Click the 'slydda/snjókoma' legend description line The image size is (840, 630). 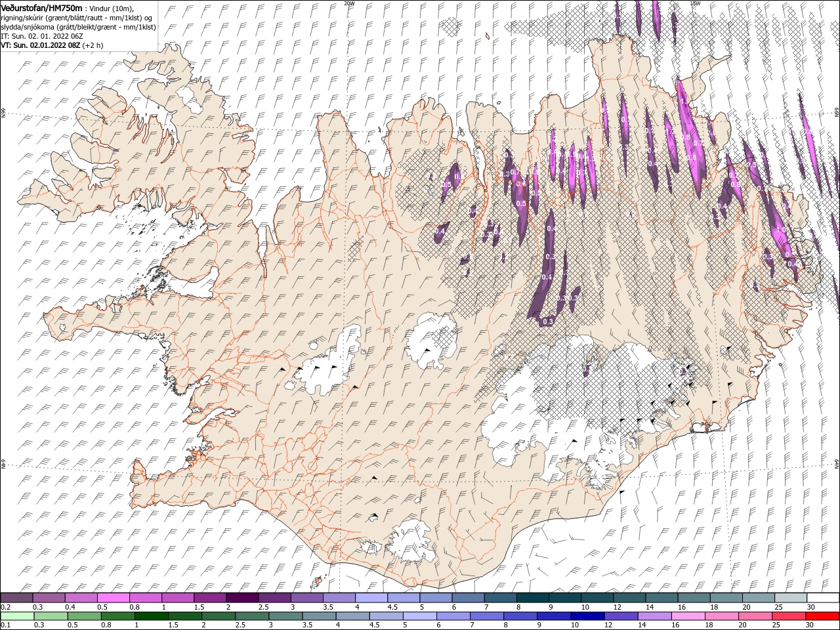point(78,27)
